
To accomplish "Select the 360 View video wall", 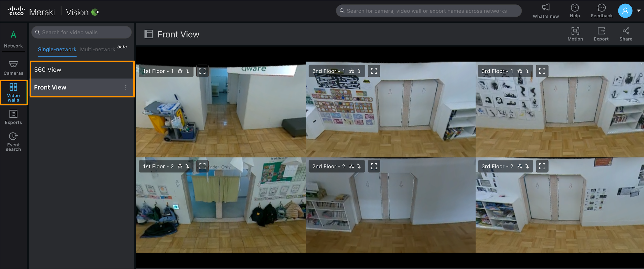I will pos(48,69).
